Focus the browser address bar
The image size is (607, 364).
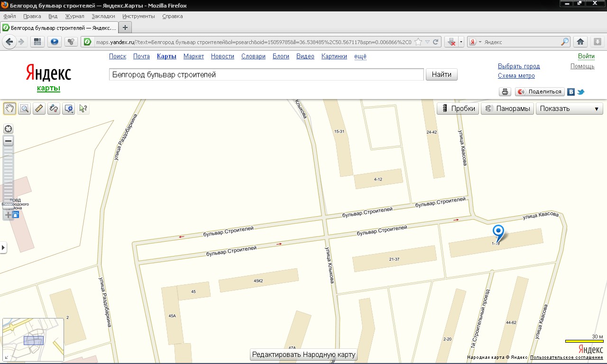pyautogui.click(x=254, y=42)
